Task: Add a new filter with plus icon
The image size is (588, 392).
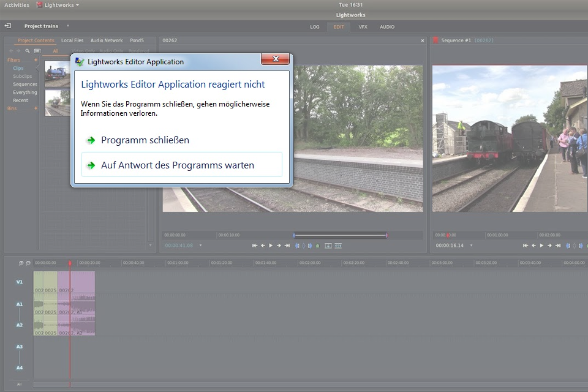Action: click(x=36, y=60)
